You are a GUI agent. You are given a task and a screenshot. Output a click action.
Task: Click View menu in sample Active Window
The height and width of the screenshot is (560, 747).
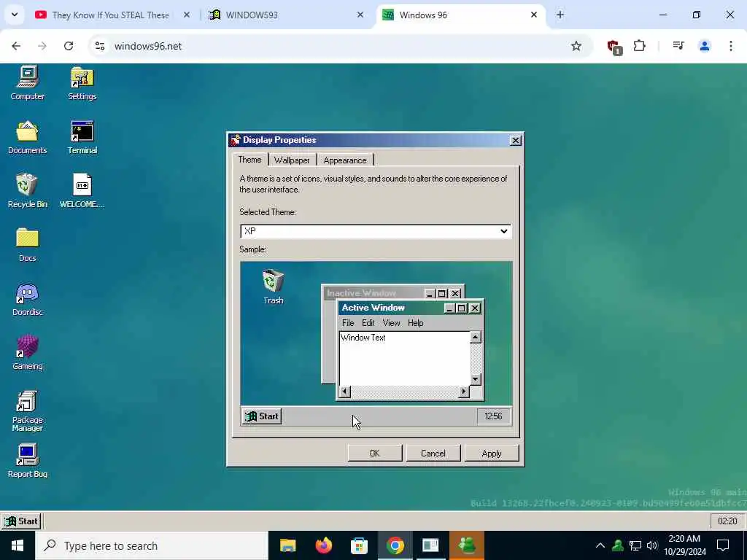coord(391,323)
